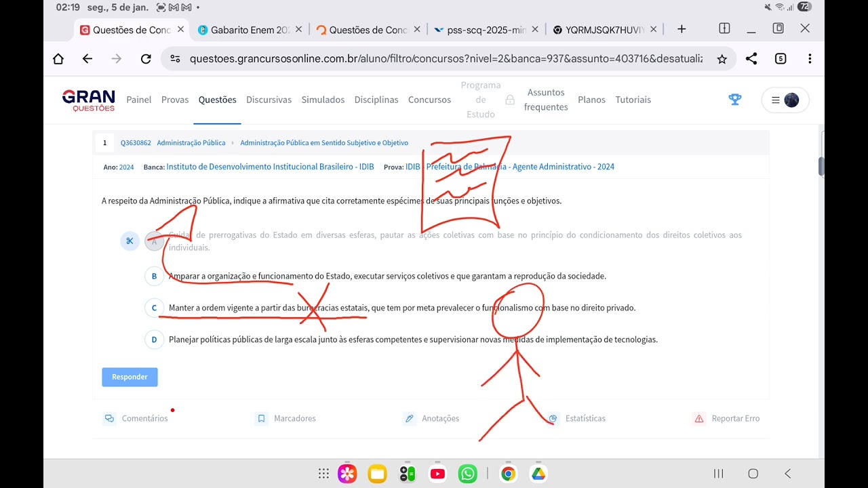Bookmark this page with star icon
This screenshot has height=488, width=868.
point(722,59)
